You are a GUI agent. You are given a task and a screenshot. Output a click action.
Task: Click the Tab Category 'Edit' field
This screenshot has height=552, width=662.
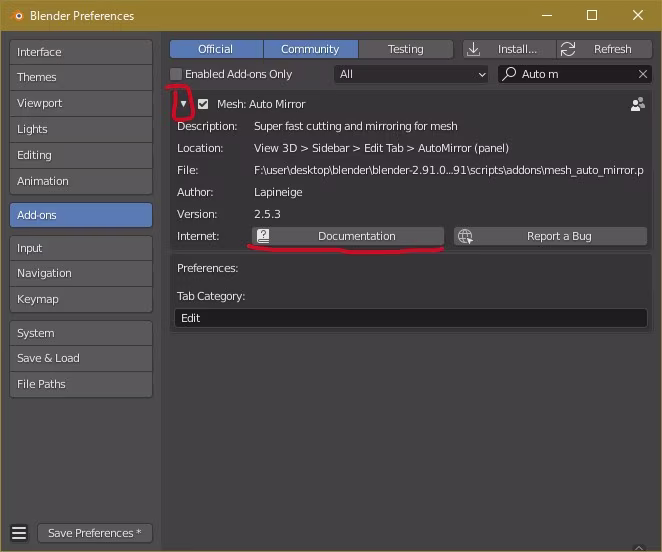411,318
